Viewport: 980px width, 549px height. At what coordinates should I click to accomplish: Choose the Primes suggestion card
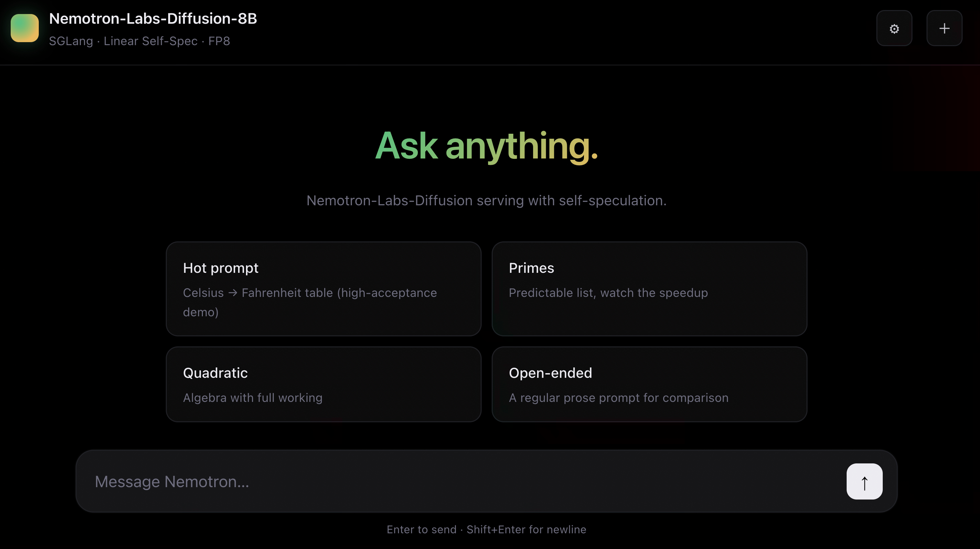pyautogui.click(x=649, y=289)
